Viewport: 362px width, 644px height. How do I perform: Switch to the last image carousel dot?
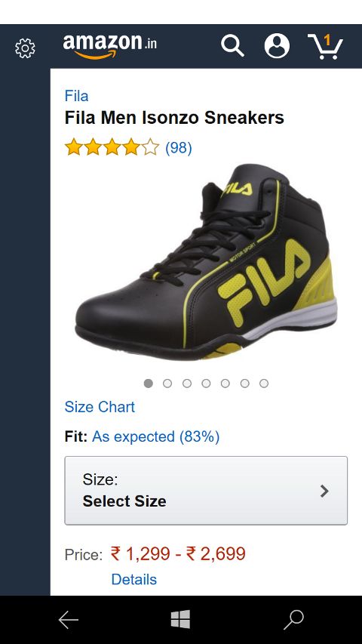tap(264, 384)
